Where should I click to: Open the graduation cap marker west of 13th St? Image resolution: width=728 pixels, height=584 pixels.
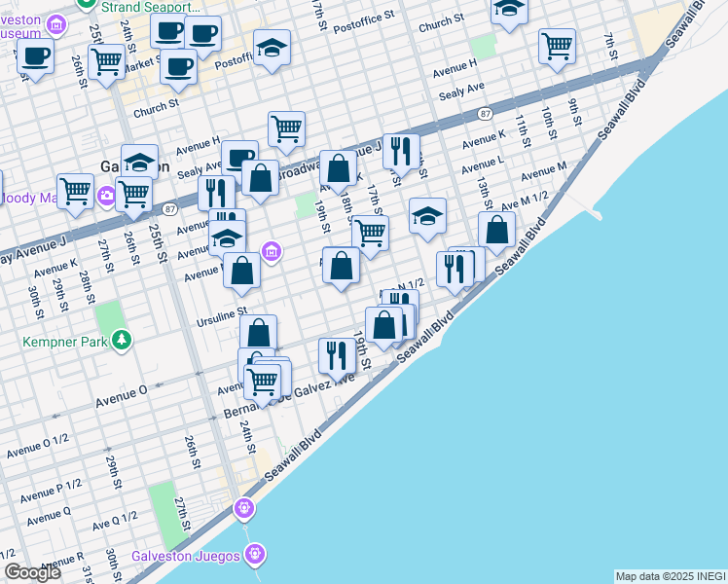[427, 217]
